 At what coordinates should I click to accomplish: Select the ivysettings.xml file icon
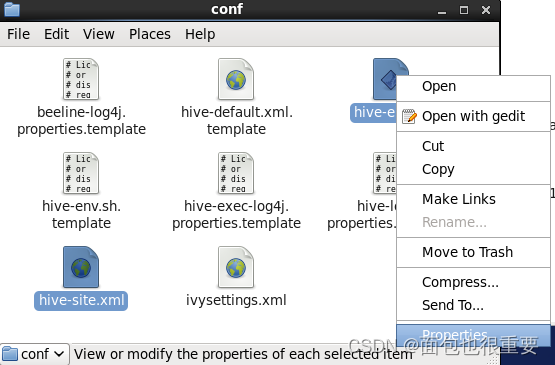pyautogui.click(x=236, y=267)
